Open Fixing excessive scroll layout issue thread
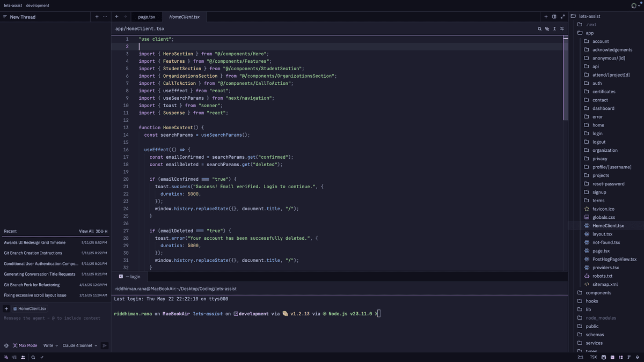 [55, 295]
